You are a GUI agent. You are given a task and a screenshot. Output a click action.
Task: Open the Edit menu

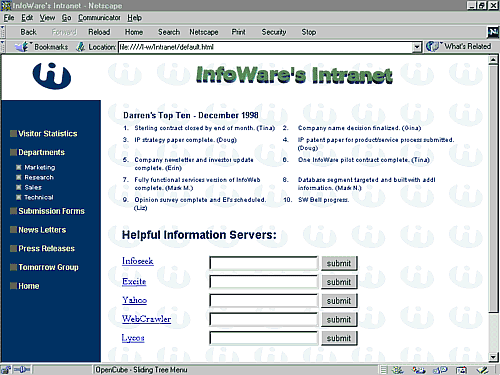click(27, 18)
